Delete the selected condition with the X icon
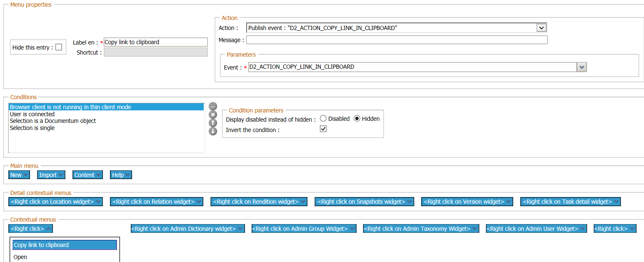This screenshot has width=644, height=262. (213, 115)
